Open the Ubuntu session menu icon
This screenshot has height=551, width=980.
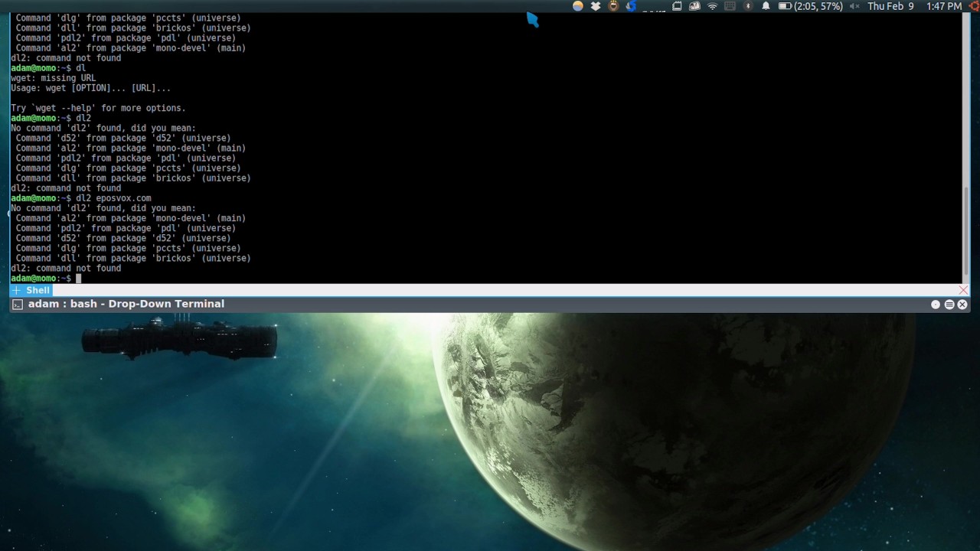coord(975,6)
